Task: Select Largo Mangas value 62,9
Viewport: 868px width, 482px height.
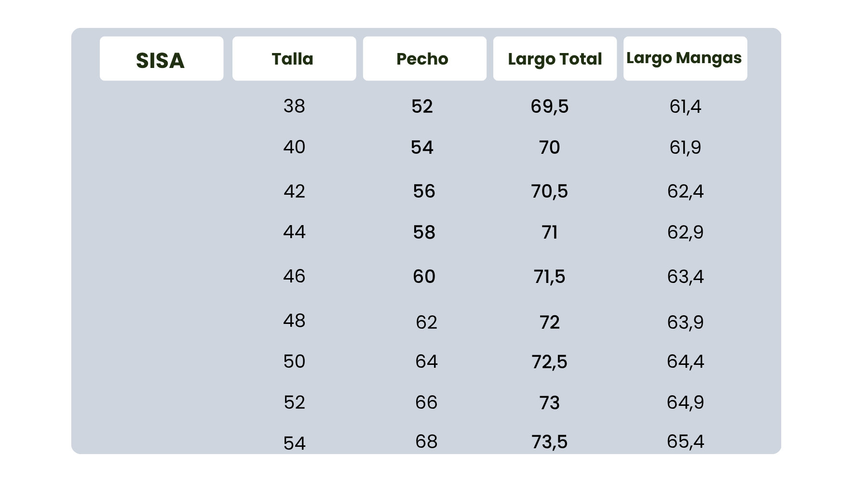Action: (685, 232)
